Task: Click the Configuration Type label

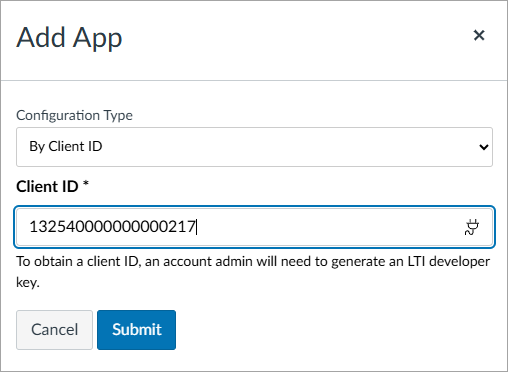Action: point(74,115)
